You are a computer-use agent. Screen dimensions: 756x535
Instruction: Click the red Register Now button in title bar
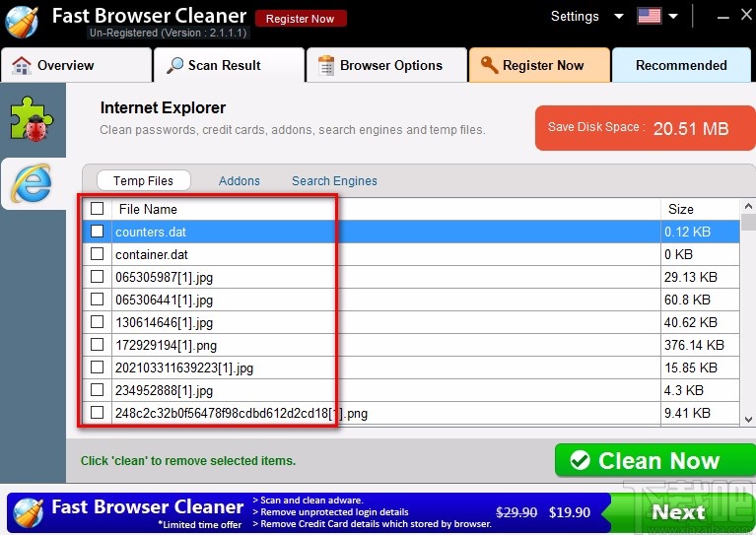[301, 19]
